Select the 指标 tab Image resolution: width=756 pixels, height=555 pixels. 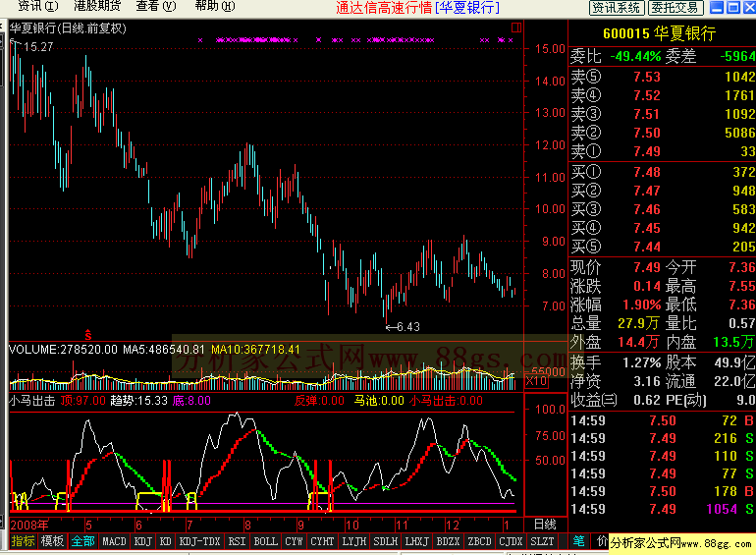[23, 541]
